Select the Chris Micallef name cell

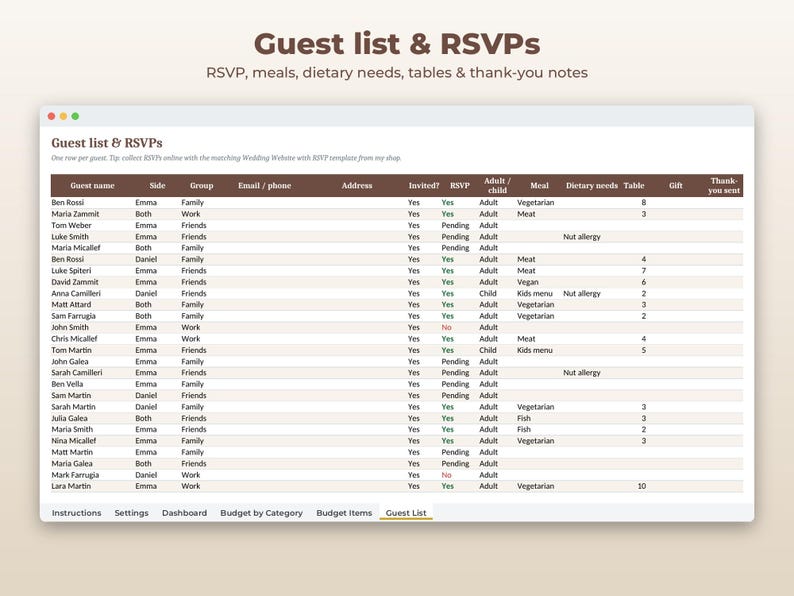pyautogui.click(x=74, y=339)
